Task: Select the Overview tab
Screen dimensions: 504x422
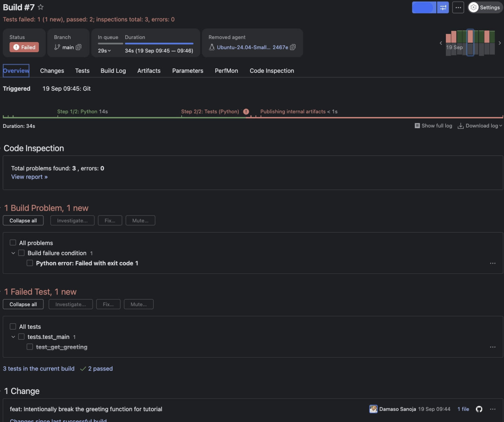Action: (16, 71)
